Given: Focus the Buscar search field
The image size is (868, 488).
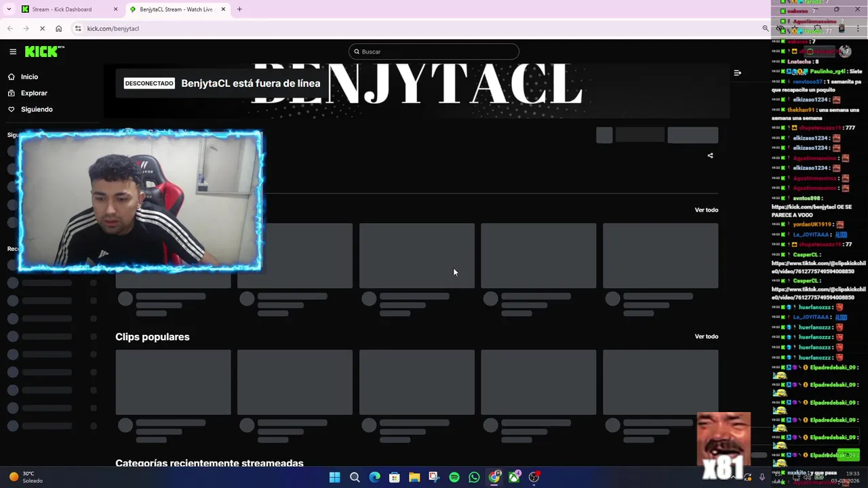Looking at the screenshot, I should point(434,52).
